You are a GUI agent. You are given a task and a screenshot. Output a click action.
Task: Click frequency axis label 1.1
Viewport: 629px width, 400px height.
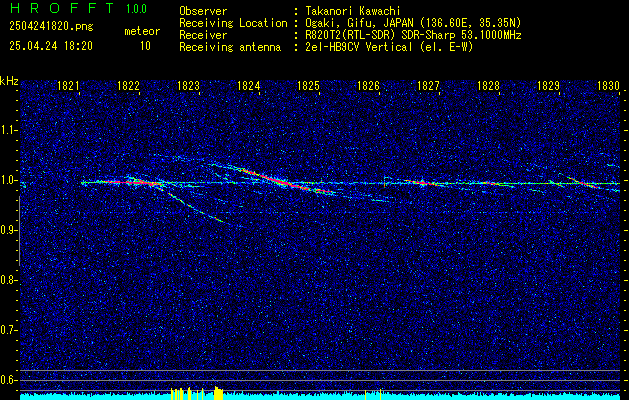tap(8, 130)
